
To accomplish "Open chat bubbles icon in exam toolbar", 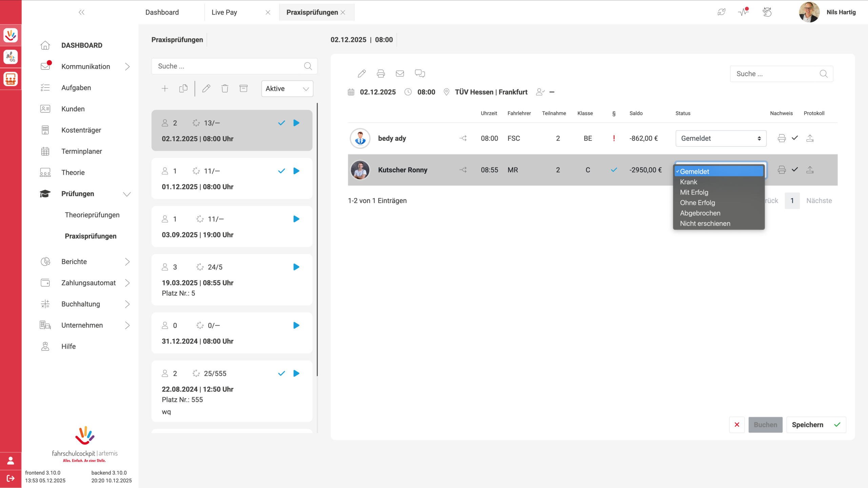I will [420, 74].
